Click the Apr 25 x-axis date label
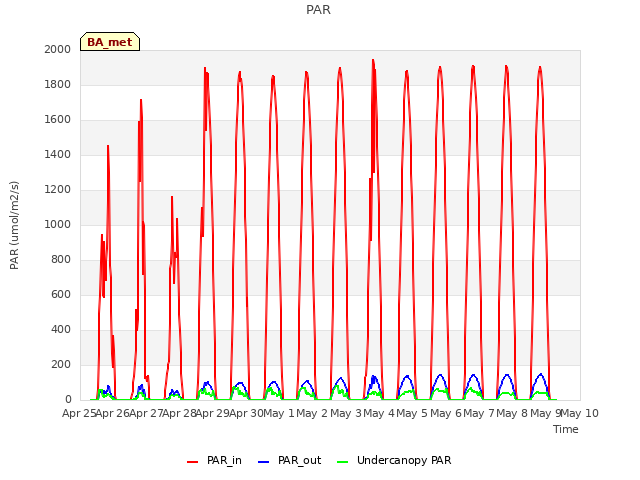 [x=79, y=413]
